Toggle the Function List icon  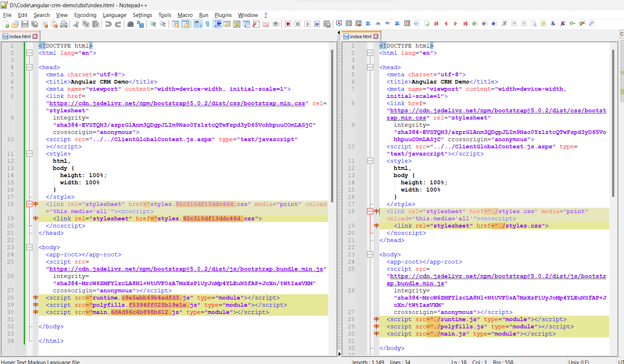(256, 24)
